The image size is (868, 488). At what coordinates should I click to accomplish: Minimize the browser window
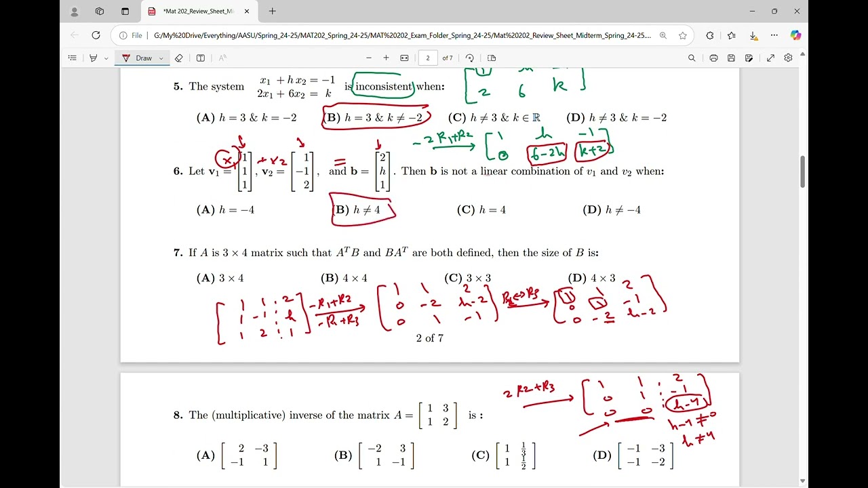click(x=752, y=12)
